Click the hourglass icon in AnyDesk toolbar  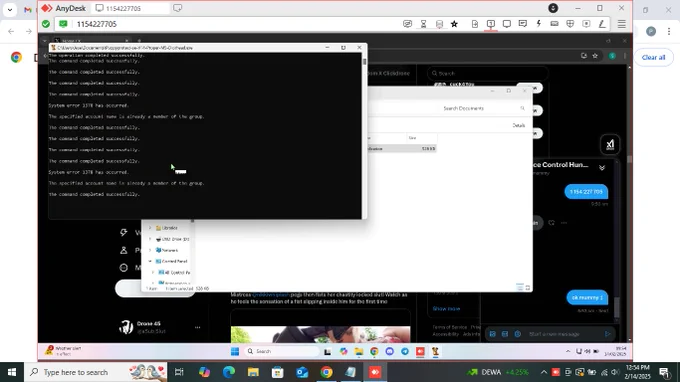pyautogui.click(x=423, y=24)
